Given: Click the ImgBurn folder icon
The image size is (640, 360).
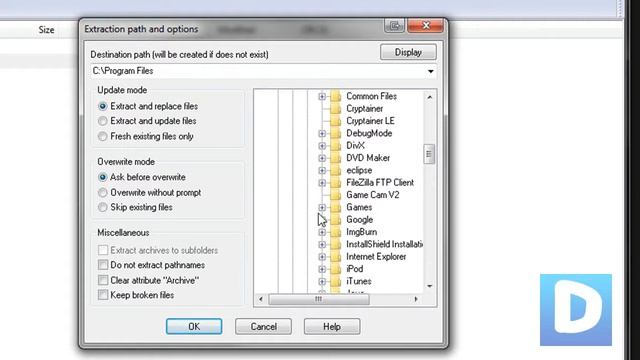Looking at the screenshot, I should 336,232.
